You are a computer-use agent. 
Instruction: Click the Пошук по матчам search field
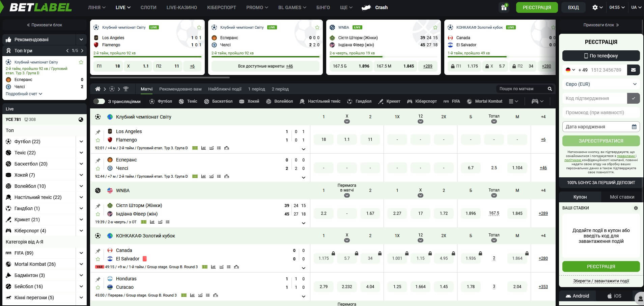[522, 89]
